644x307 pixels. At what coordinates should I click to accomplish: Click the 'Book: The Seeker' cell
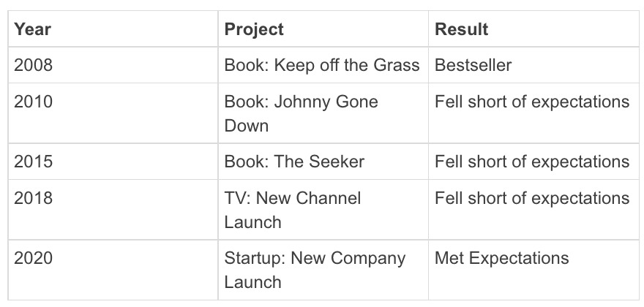point(294,162)
